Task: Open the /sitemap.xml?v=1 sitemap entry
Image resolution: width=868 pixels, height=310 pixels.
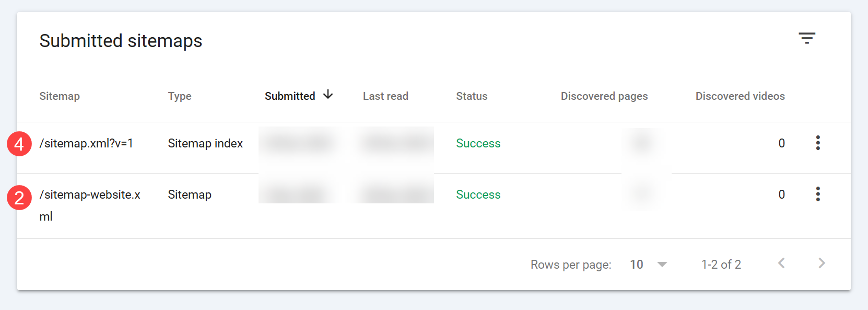Action: pyautogui.click(x=86, y=143)
